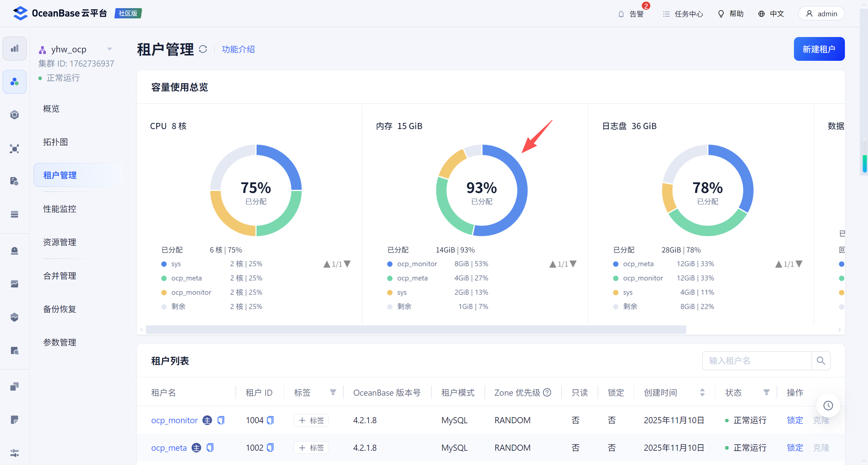Toggle the sys legend item in CPU chart

(176, 264)
